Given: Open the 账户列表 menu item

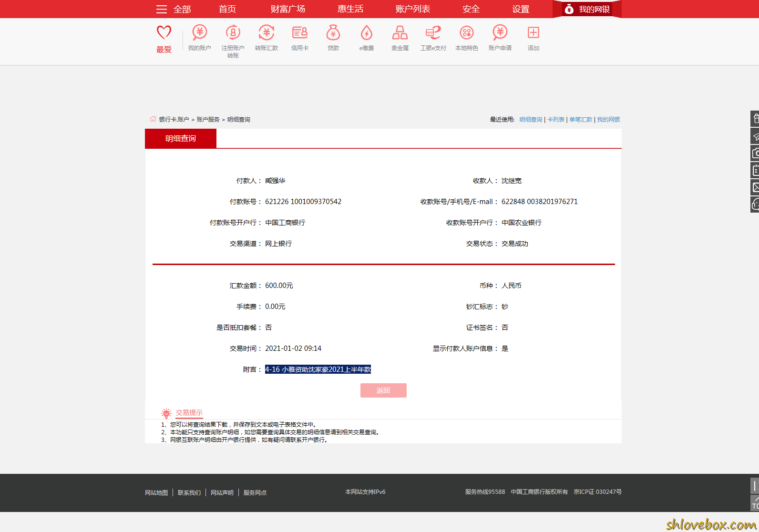Looking at the screenshot, I should (413, 9).
